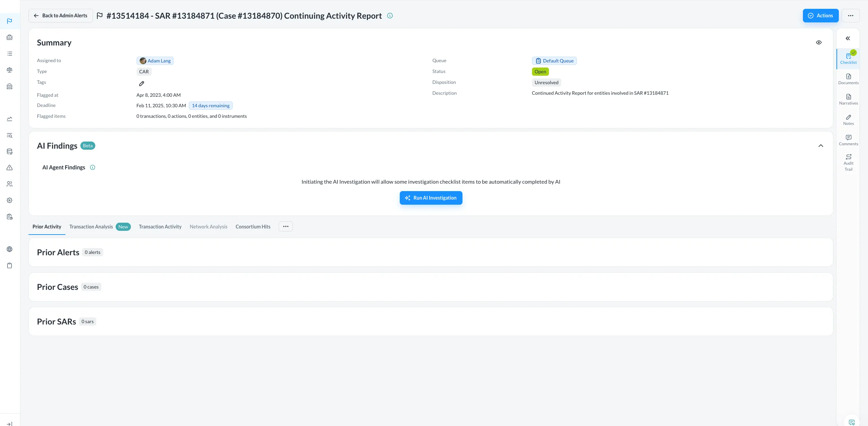
Task: Expand left navigation with bottom arrow
Action: (x=9, y=423)
